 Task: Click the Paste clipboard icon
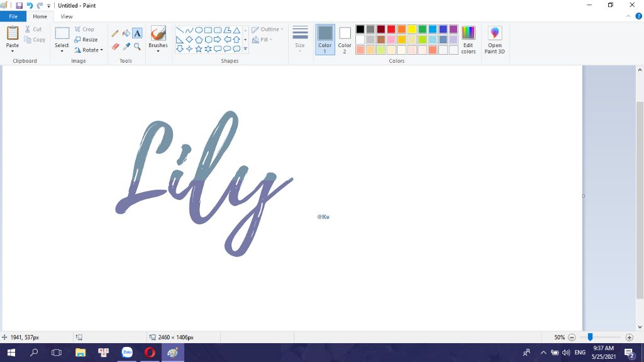(x=13, y=33)
